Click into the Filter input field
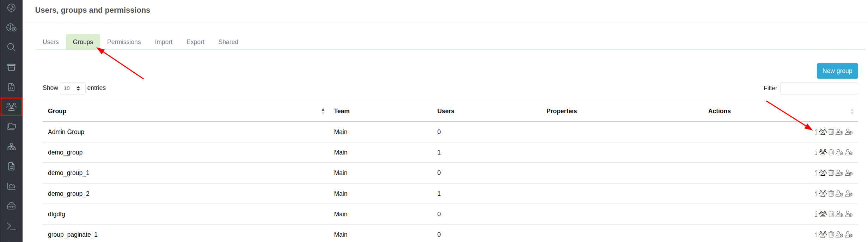 [x=819, y=88]
